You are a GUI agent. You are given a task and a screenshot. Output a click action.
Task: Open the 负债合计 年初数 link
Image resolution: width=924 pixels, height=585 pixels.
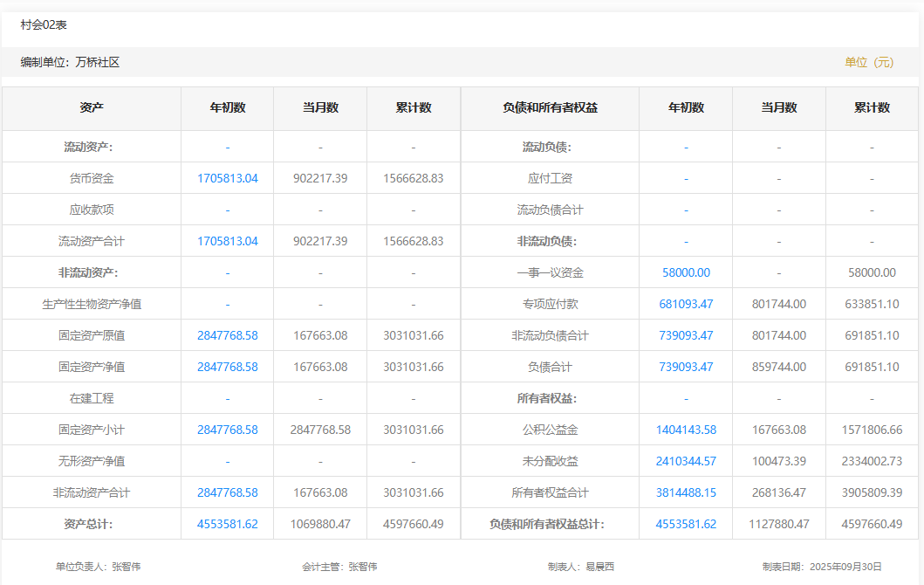[686, 367]
